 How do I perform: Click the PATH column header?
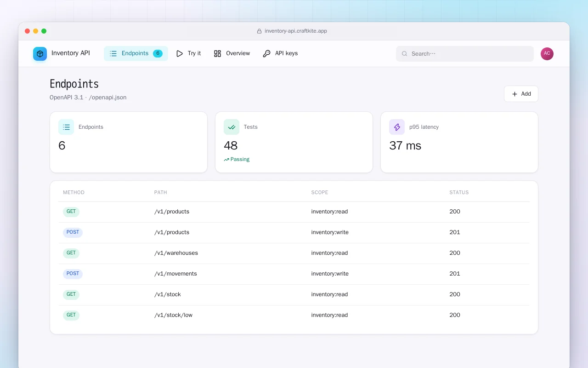point(160,192)
